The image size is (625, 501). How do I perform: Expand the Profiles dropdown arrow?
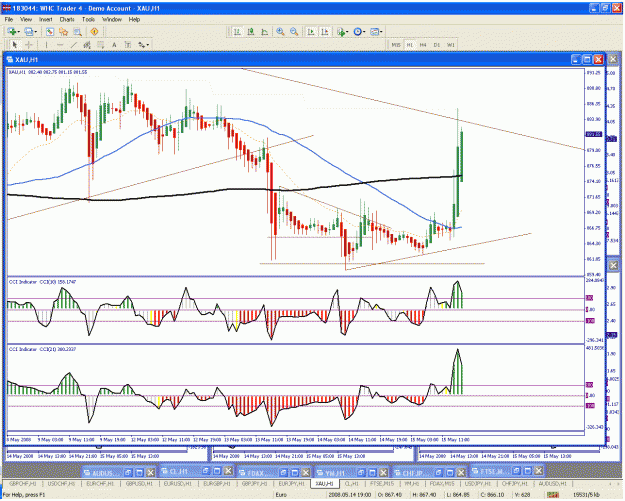[x=35, y=32]
